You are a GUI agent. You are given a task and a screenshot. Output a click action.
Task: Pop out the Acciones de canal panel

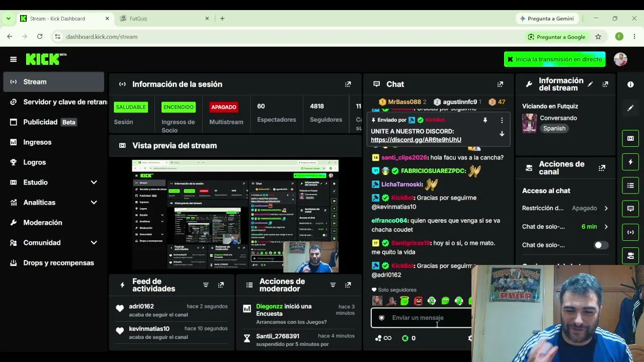[602, 168]
